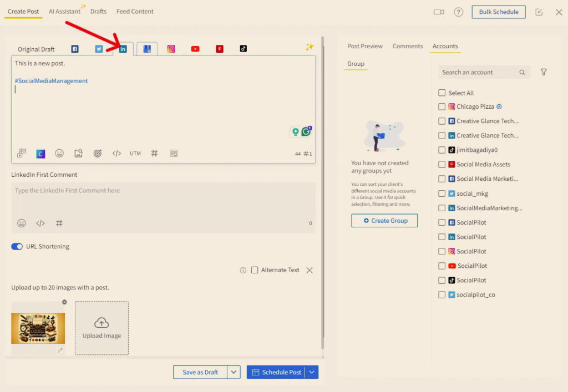
Task: Open the Drafts tab
Action: [98, 12]
